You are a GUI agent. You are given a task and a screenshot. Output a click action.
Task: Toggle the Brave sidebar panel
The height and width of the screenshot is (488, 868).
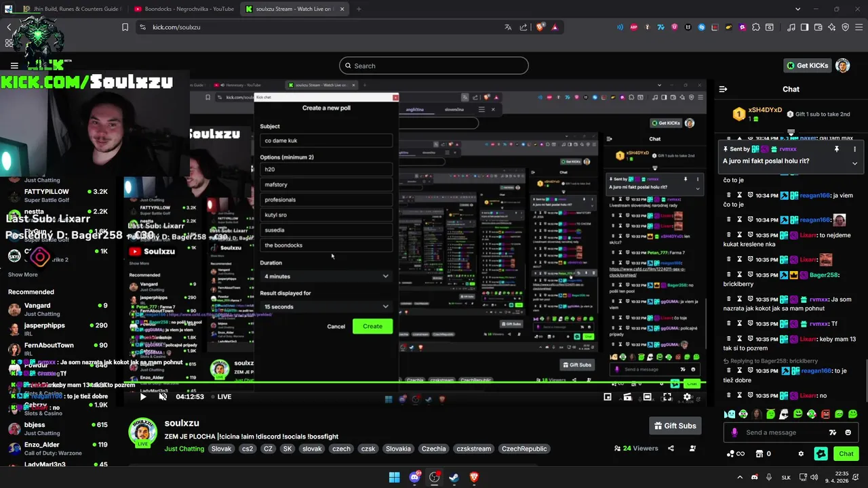[804, 27]
